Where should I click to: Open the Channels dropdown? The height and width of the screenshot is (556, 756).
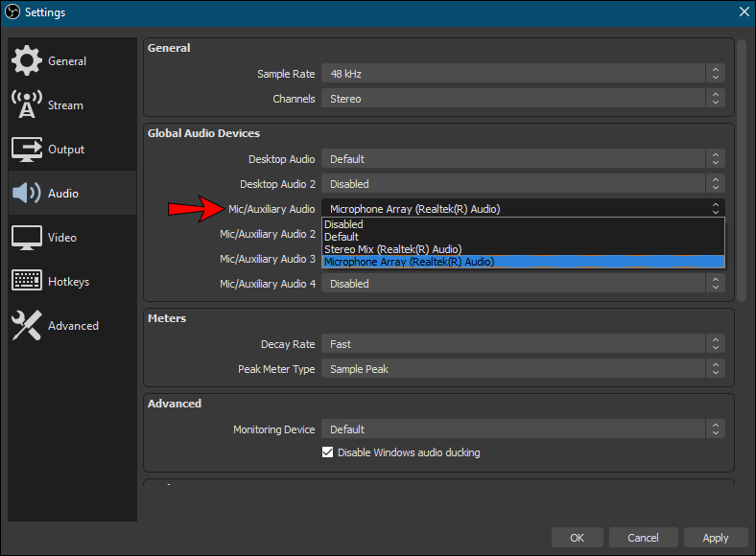pyautogui.click(x=523, y=99)
